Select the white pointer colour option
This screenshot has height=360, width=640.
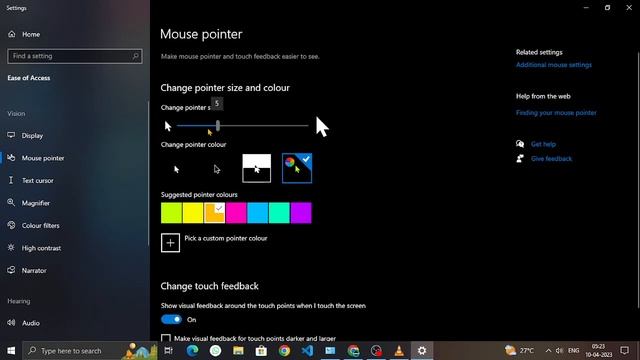click(x=176, y=169)
